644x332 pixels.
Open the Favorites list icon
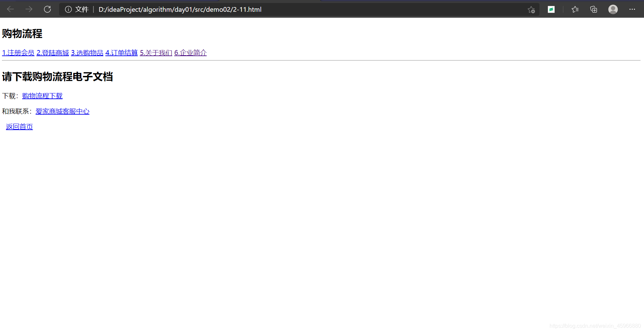point(575,9)
